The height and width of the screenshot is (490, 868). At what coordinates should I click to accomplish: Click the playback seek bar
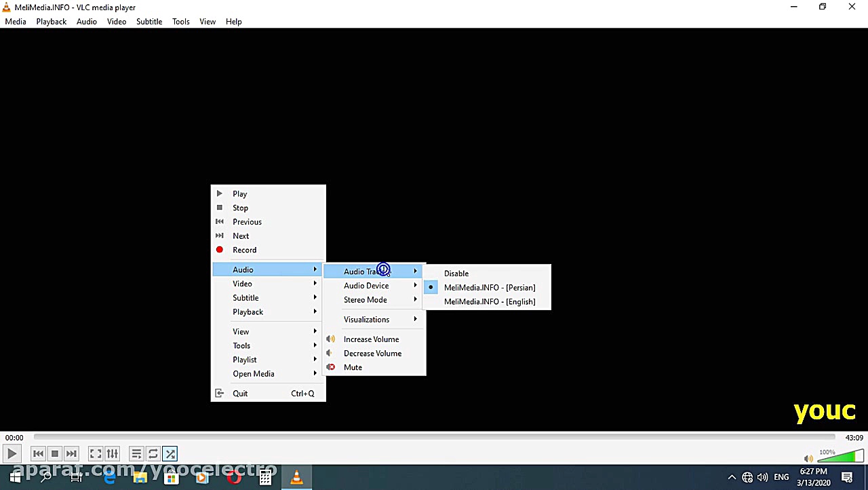434,438
